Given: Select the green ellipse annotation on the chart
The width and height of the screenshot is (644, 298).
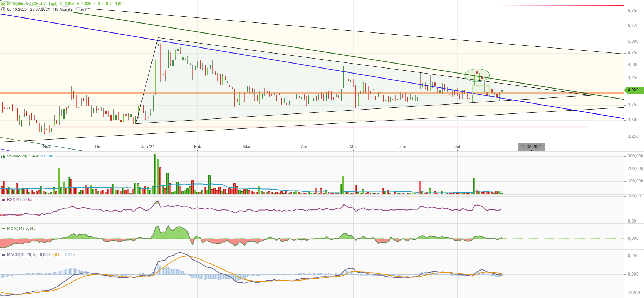Looking at the screenshot, I should pos(477,75).
